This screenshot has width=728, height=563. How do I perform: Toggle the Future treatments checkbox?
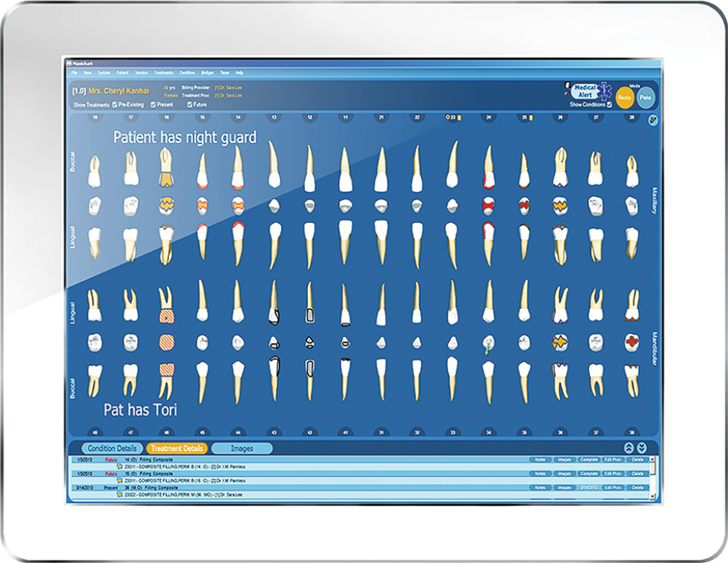pyautogui.click(x=189, y=105)
